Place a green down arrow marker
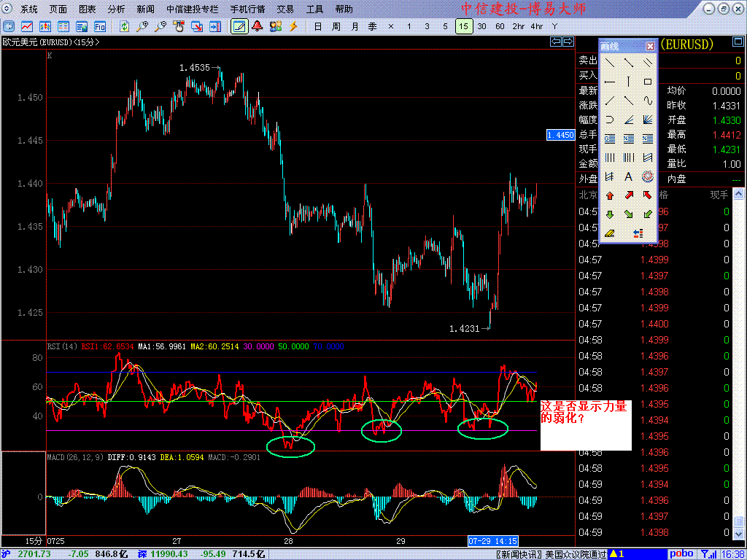 609,214
